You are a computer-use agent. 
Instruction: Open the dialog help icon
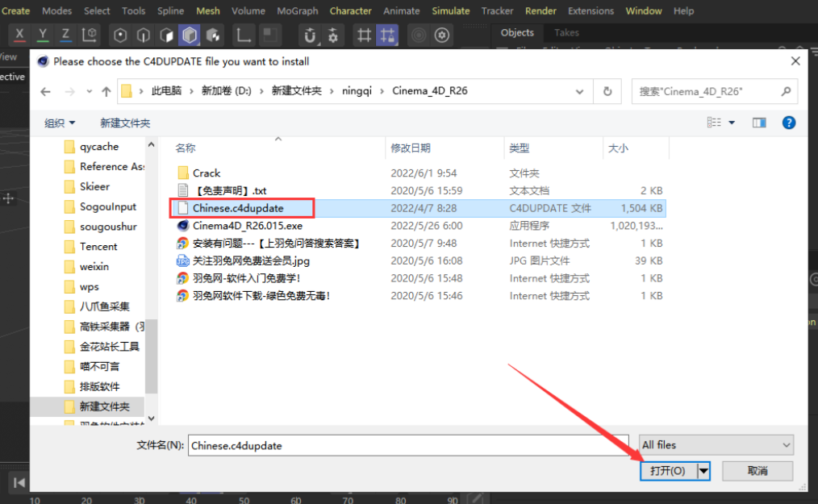(x=789, y=123)
